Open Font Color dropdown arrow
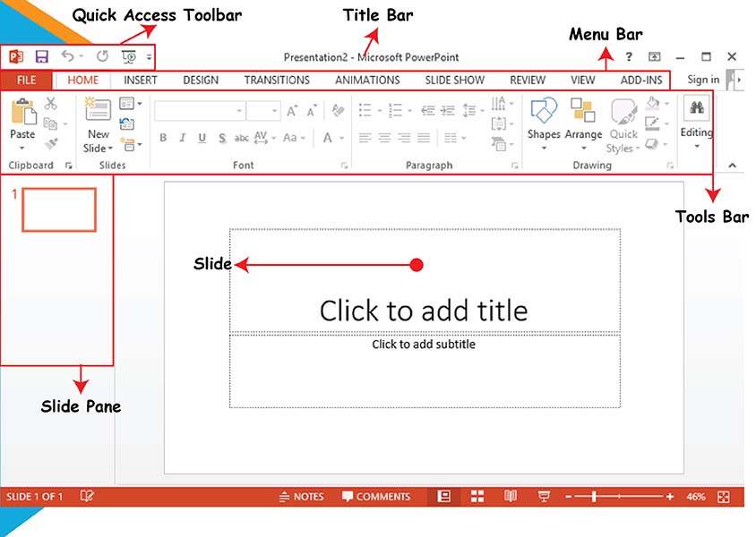The width and height of the screenshot is (756, 537). 342,138
